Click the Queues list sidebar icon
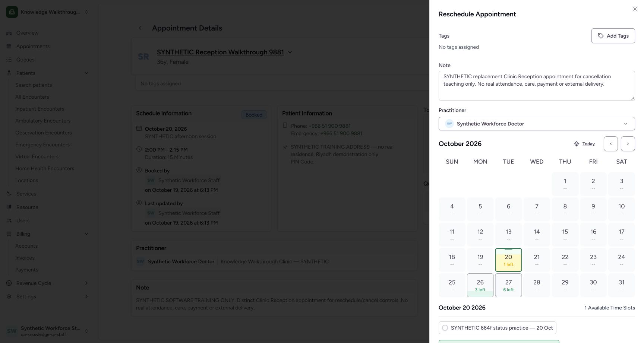 coord(9,60)
